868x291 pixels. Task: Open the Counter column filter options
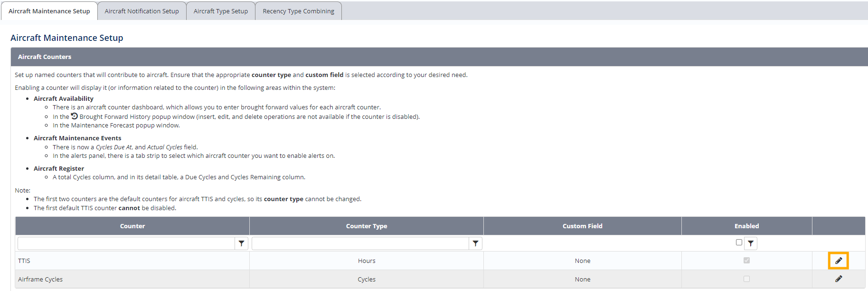[x=242, y=243]
